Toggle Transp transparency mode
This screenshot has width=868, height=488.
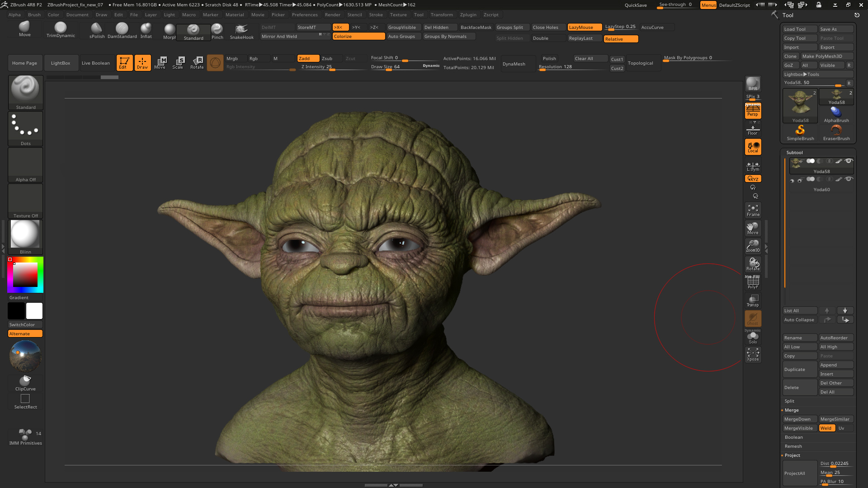pos(753,300)
